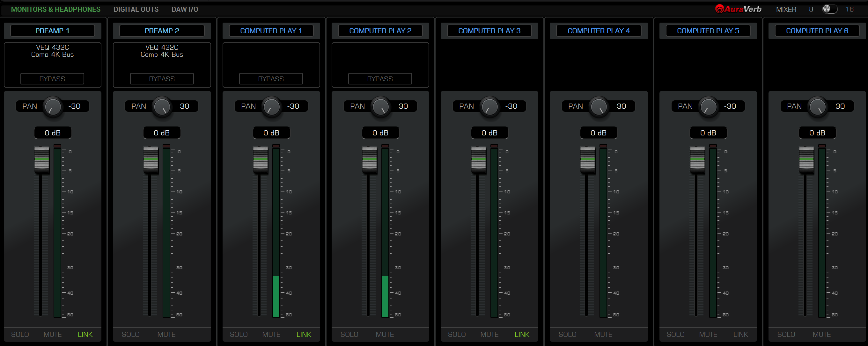Toggle the 8/16 mixer channel switch
This screenshot has height=346, width=868.
point(830,9)
